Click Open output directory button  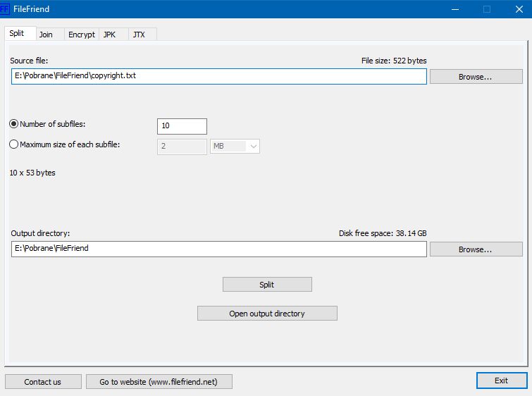click(267, 314)
